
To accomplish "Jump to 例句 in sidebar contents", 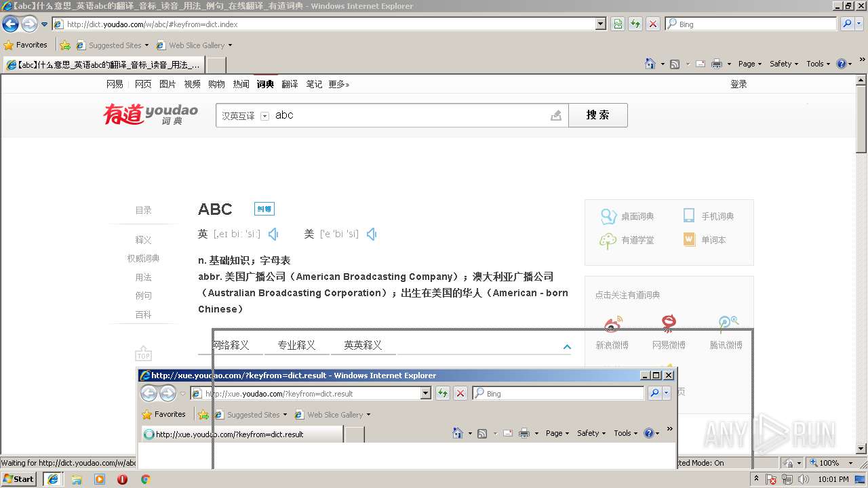I will (x=143, y=296).
